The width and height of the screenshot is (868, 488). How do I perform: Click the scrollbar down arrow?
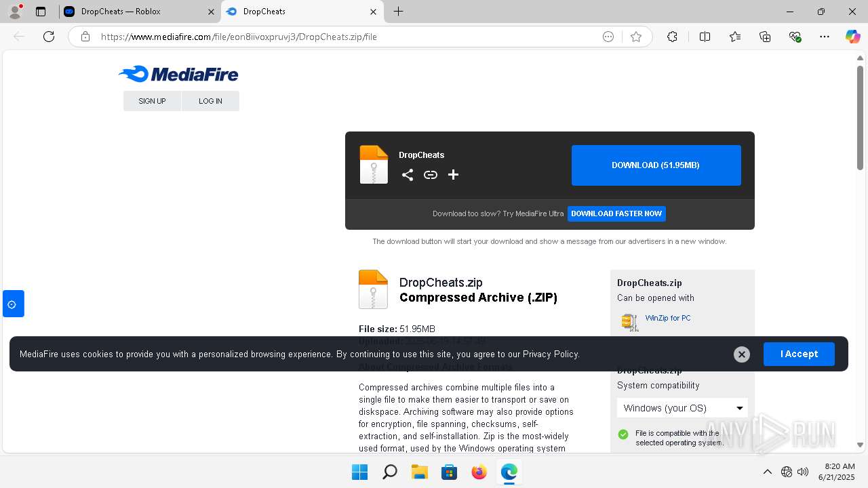860,445
